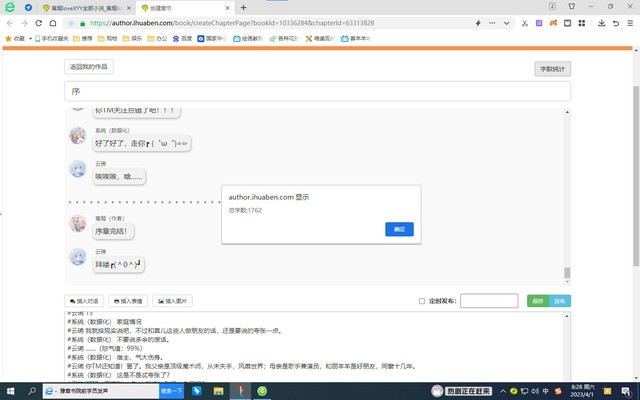Open the 收藏 bookmarks star

tap(9, 39)
